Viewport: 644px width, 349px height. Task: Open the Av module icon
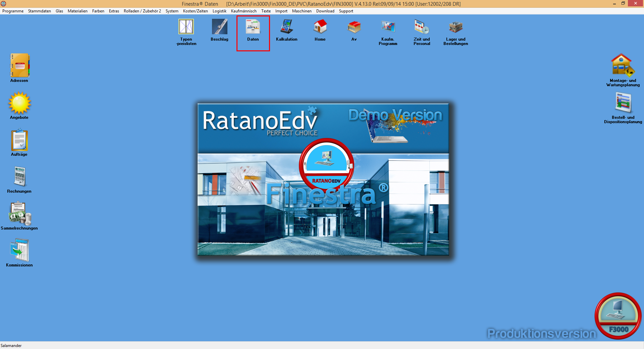[354, 27]
